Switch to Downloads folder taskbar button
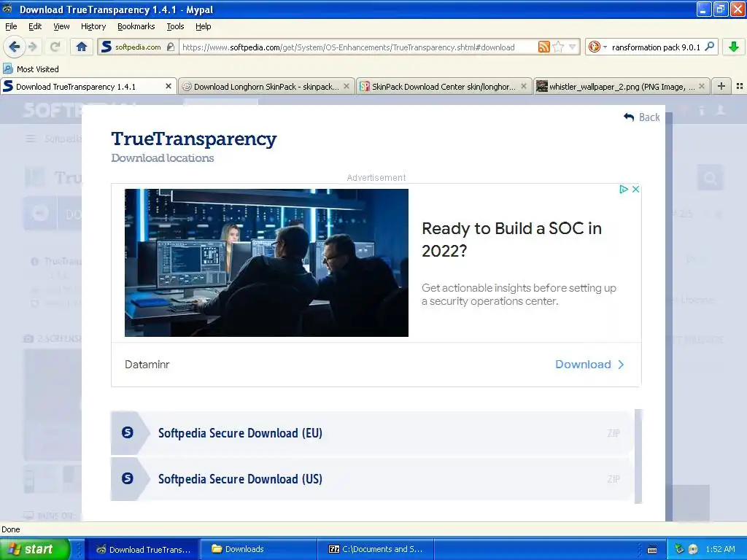Viewport: 747px width, 560px height. [258, 549]
